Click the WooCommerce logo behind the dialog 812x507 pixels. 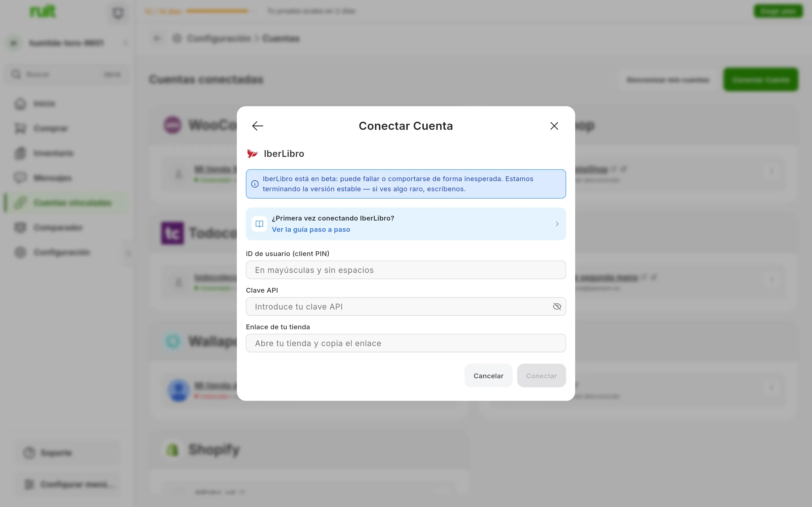pyautogui.click(x=172, y=125)
